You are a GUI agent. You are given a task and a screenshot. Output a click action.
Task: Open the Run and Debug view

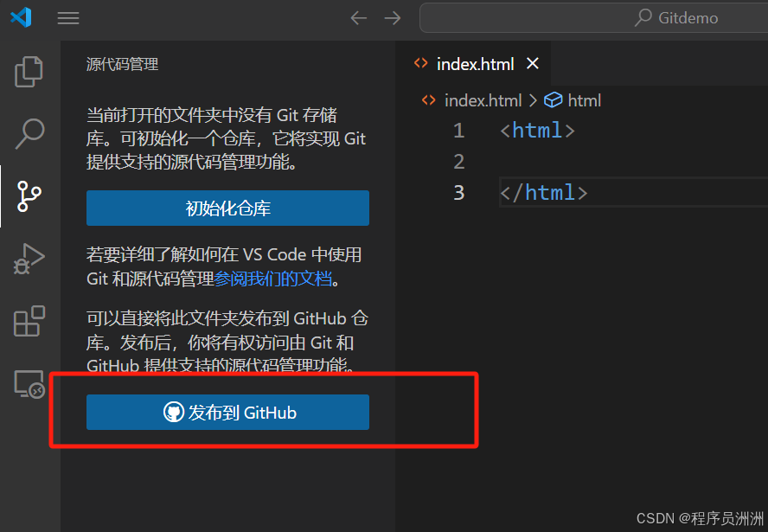coord(29,259)
